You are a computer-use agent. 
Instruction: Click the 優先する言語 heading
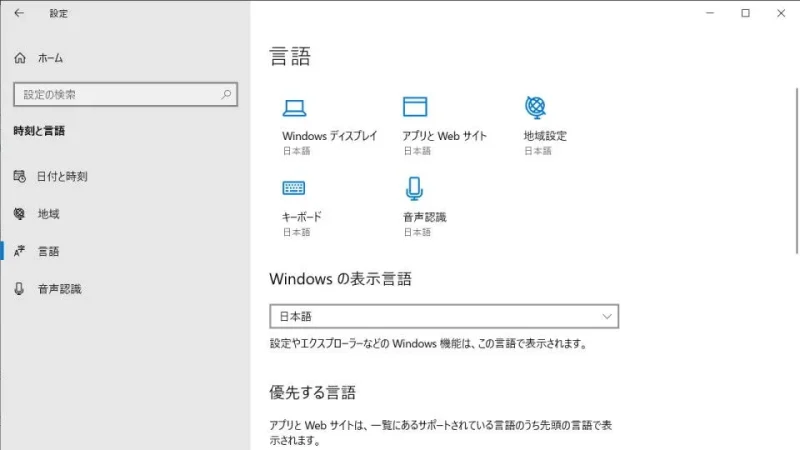312,392
